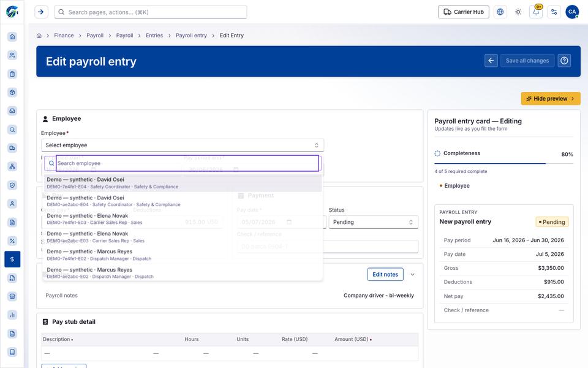Click the app logo in the corner
The height and width of the screenshot is (368, 588).
point(12,12)
